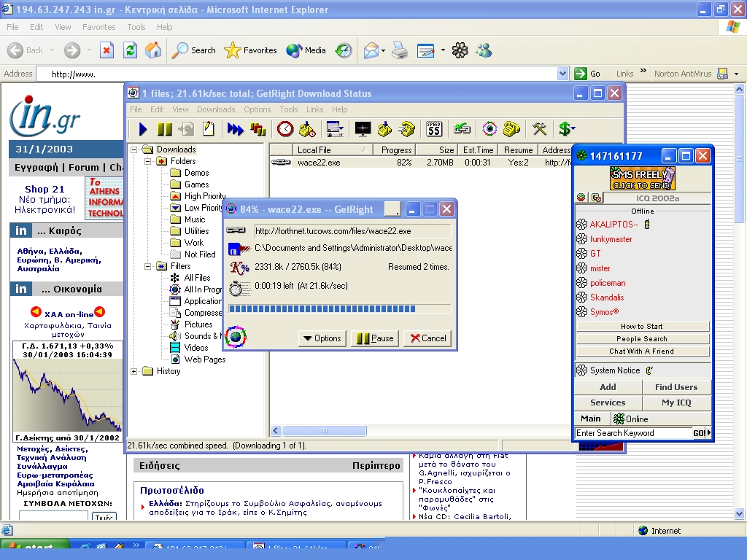Screen dimensions: 747x560
Task: Open the Favorites menu in Internet Explorer
Action: [98, 27]
